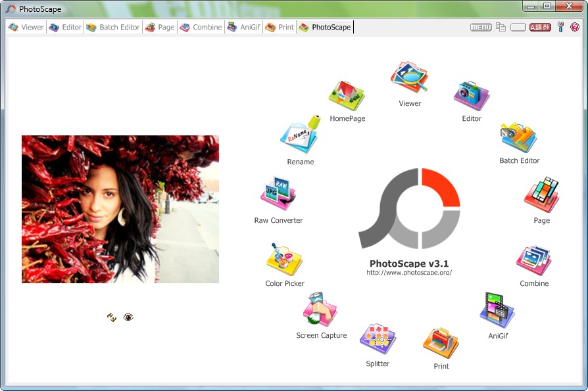Click the refresh photo arrows icon
The image size is (588, 391).
pos(111,317)
